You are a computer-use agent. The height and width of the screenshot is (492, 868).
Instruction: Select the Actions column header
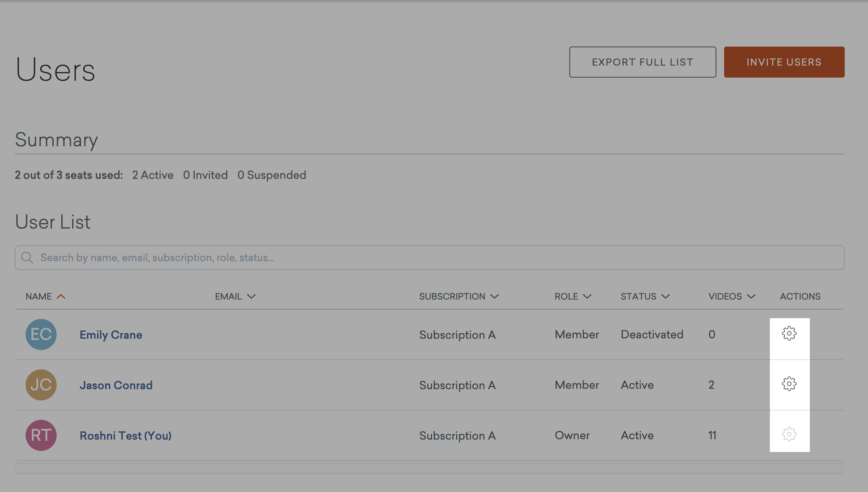800,296
